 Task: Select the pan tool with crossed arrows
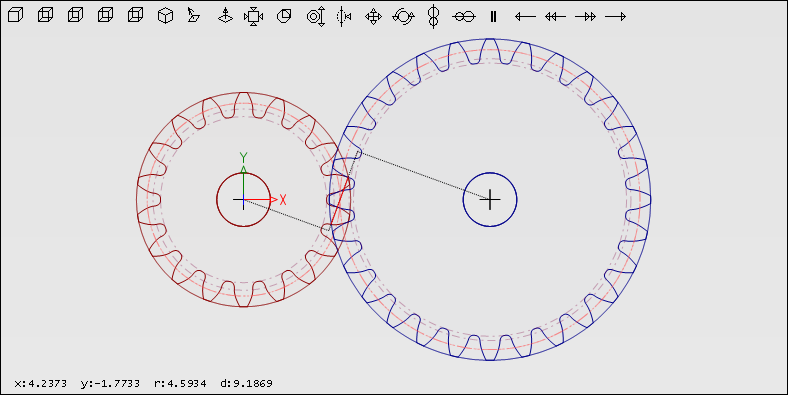(x=373, y=17)
